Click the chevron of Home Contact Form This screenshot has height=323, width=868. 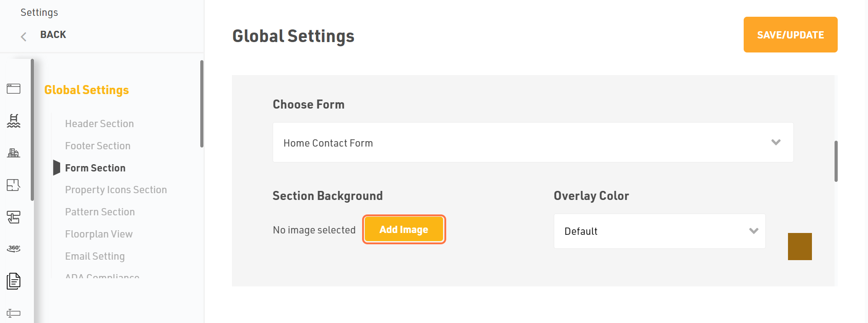coord(776,142)
